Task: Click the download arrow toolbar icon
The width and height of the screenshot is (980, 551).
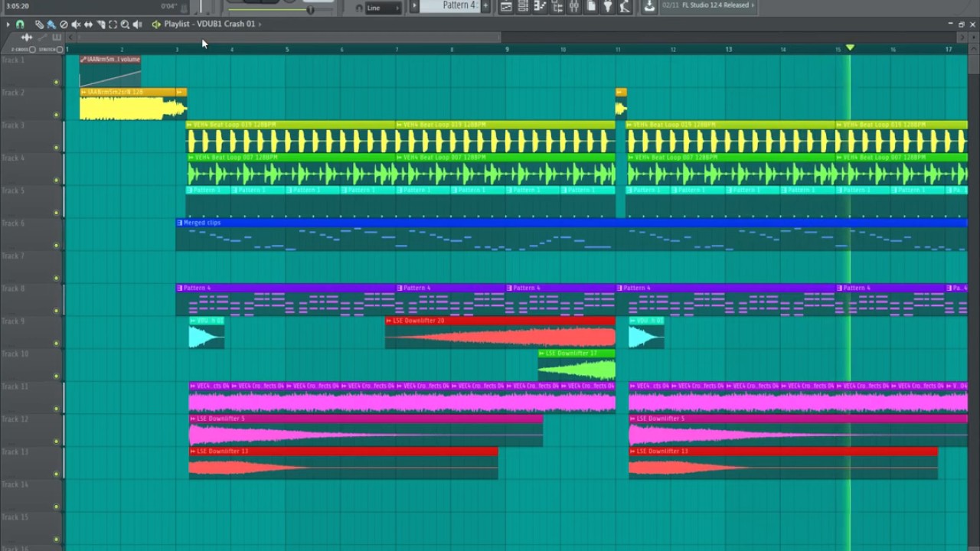Action: tap(649, 6)
